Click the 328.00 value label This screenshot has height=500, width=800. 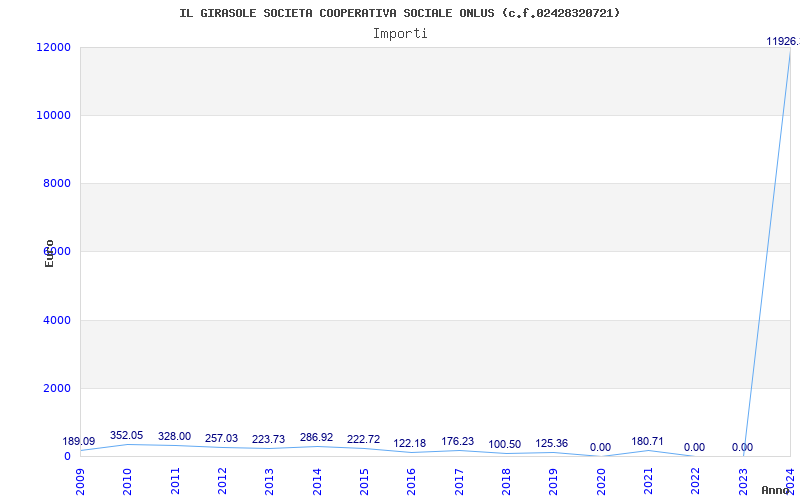coord(174,436)
